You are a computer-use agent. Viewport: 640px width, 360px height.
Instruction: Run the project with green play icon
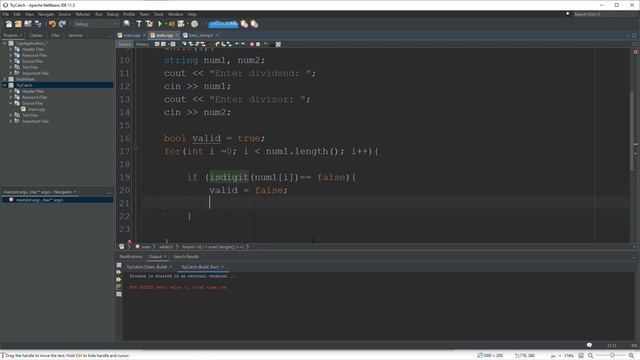(x=160, y=24)
